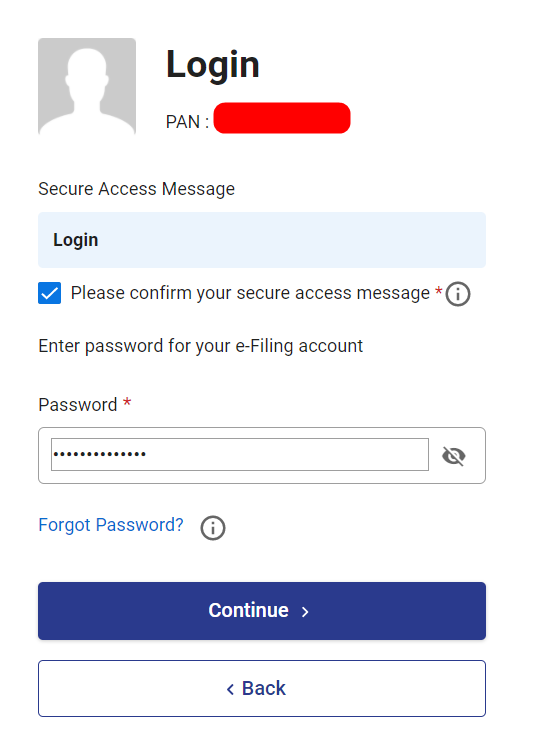Image resolution: width=534 pixels, height=732 pixels.
Task: Click the Password field label
Action: click(x=77, y=405)
